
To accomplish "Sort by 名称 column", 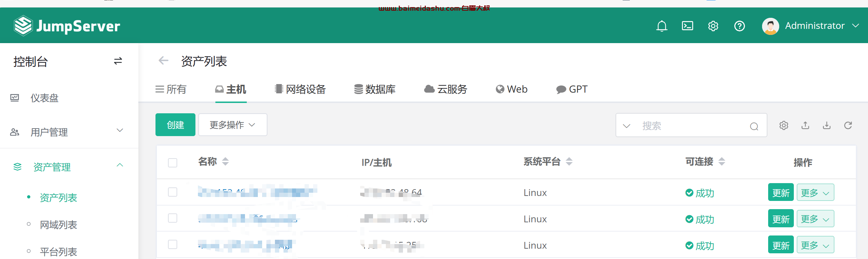I will (x=225, y=162).
